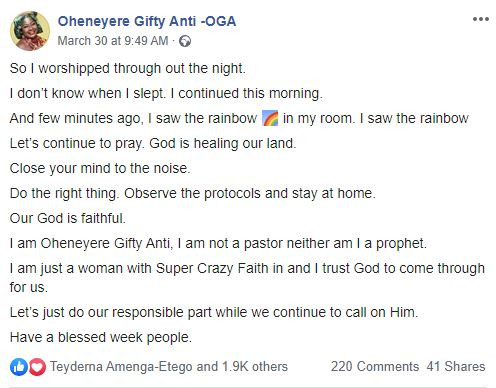Click the red heart Love reaction icon
Viewport: 496px width, 388px height.
[x=37, y=367]
